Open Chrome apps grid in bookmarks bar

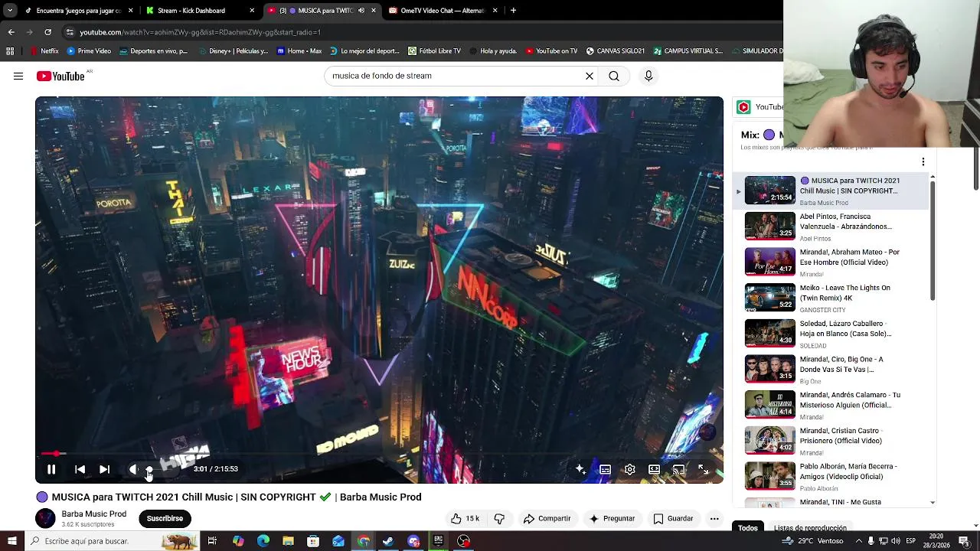click(10, 51)
